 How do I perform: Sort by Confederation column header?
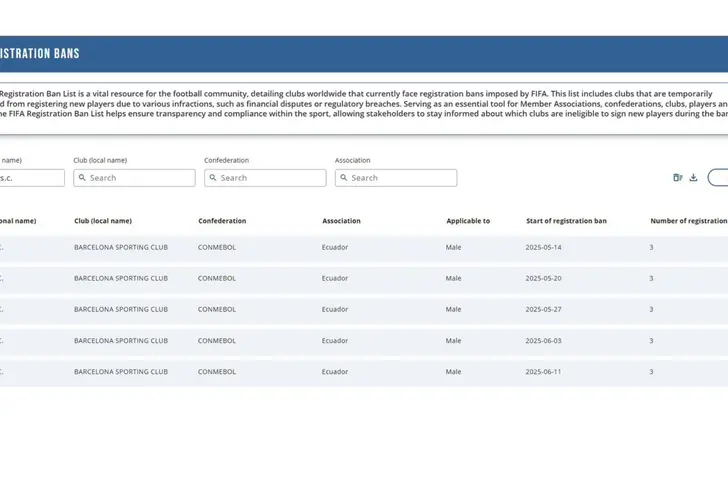[222, 221]
